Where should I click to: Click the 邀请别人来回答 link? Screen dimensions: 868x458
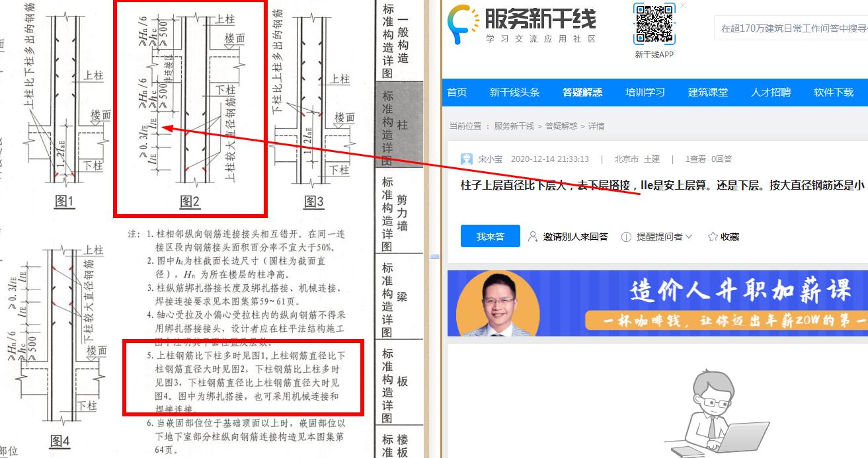point(575,237)
